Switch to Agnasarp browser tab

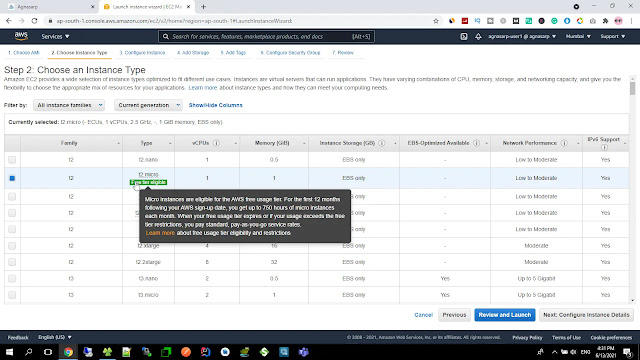[51, 7]
